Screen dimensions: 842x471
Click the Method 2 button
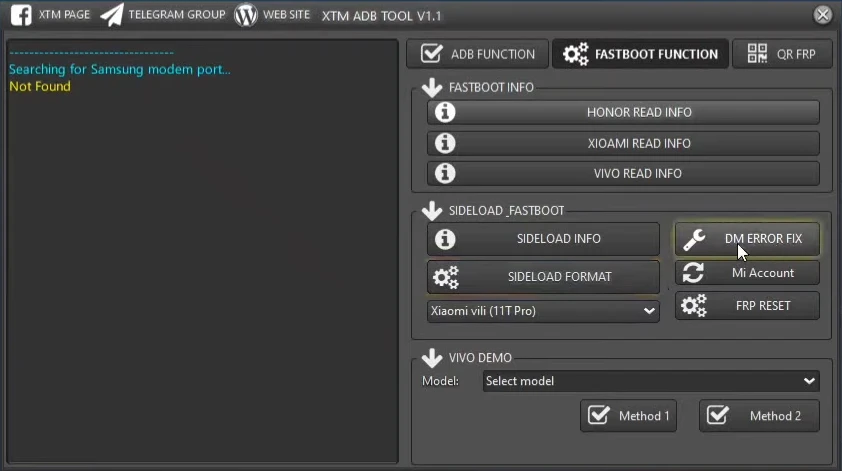click(x=759, y=416)
